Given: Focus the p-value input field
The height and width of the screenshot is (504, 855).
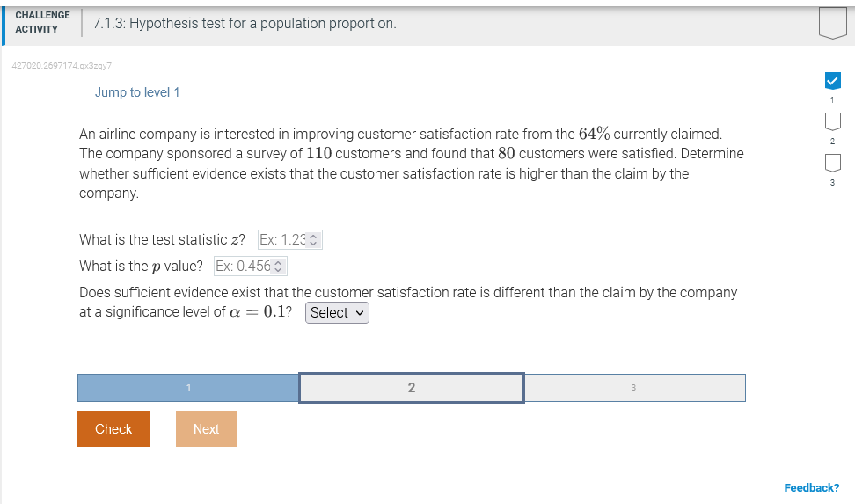Looking at the screenshot, I should tap(251, 266).
